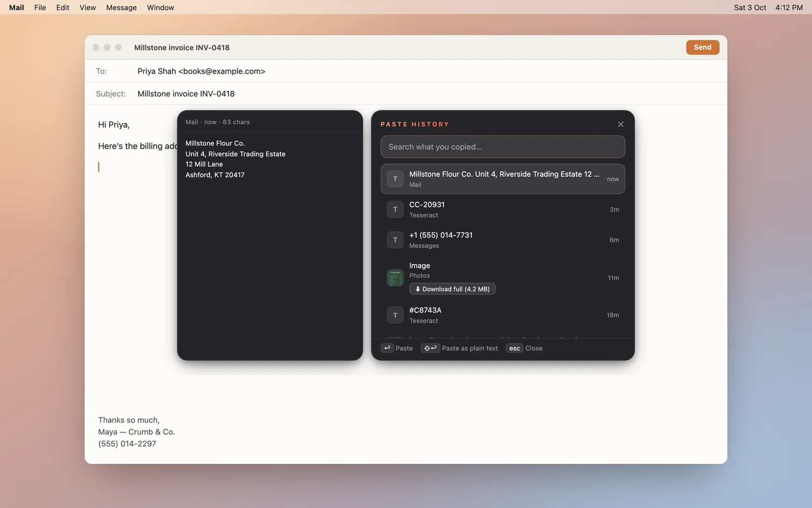Select the #C8743A clipboard entry
The width and height of the screenshot is (812, 508).
click(502, 315)
